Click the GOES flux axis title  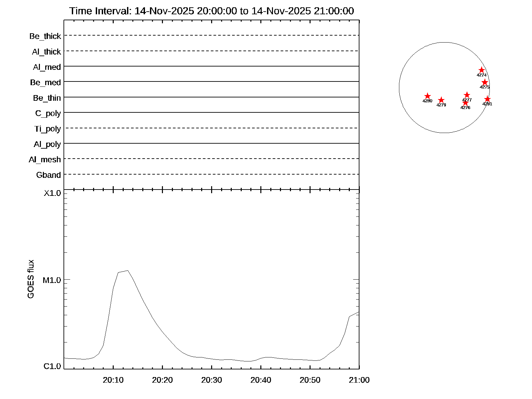(x=31, y=279)
